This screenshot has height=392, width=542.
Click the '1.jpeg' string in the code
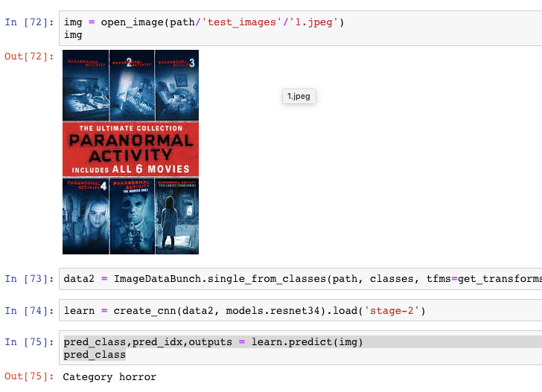313,22
